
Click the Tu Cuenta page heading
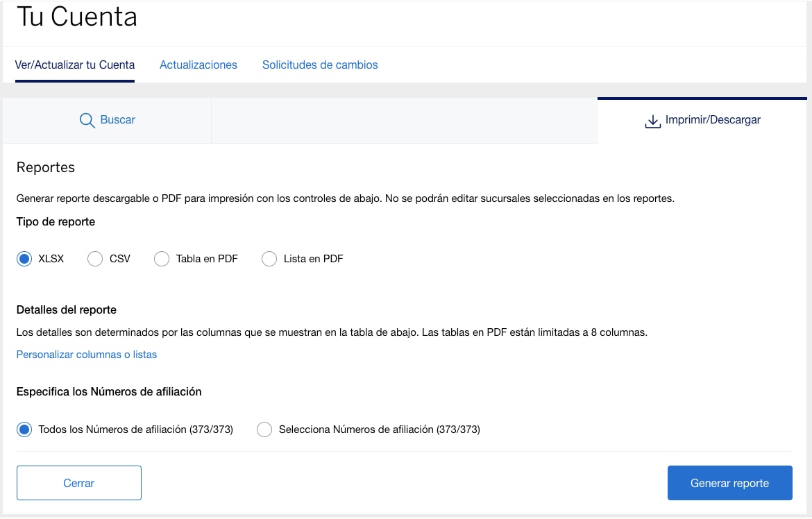pyautogui.click(x=76, y=17)
